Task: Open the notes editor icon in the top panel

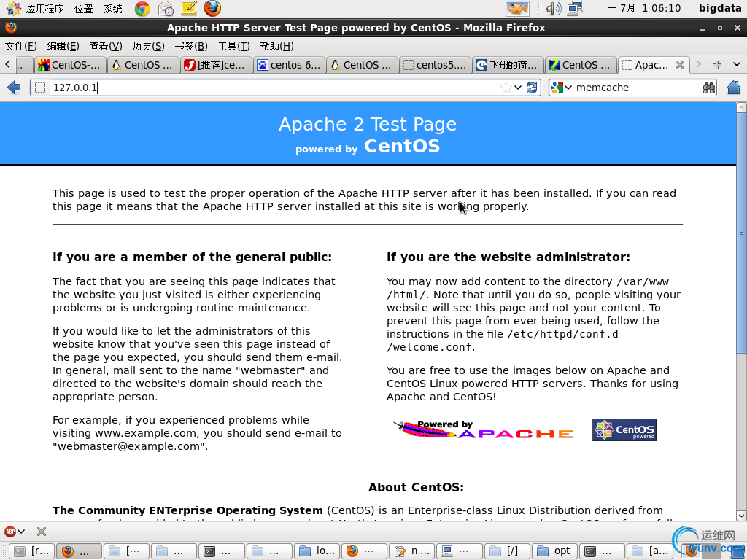Action: click(189, 9)
